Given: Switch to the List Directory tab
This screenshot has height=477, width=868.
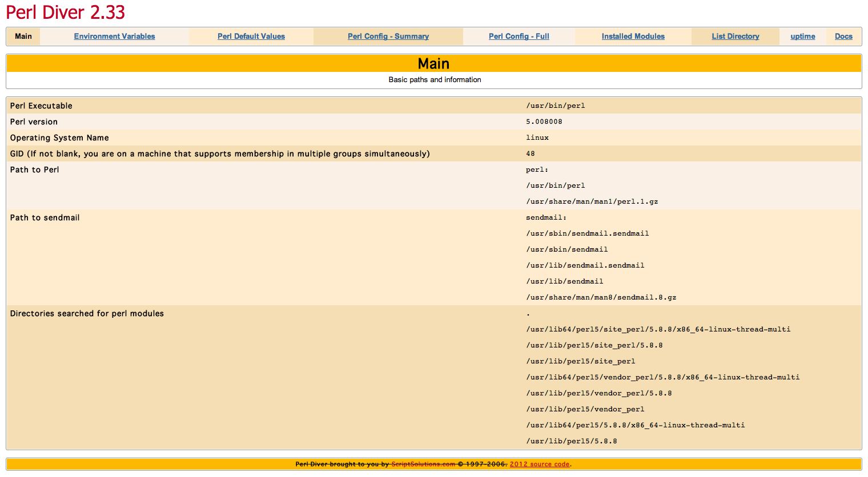Looking at the screenshot, I should [736, 37].
